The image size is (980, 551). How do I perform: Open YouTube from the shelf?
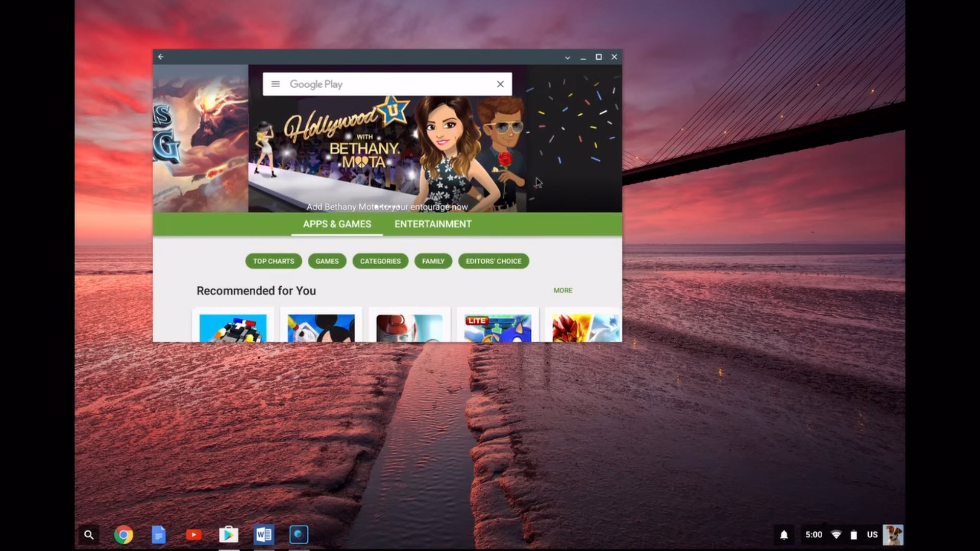tap(193, 535)
